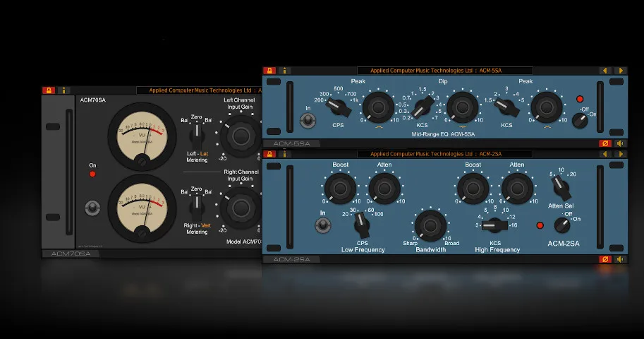This screenshot has width=644, height=339.
Task: Click the lock icon on ACM-2SA header
Action: click(x=269, y=154)
